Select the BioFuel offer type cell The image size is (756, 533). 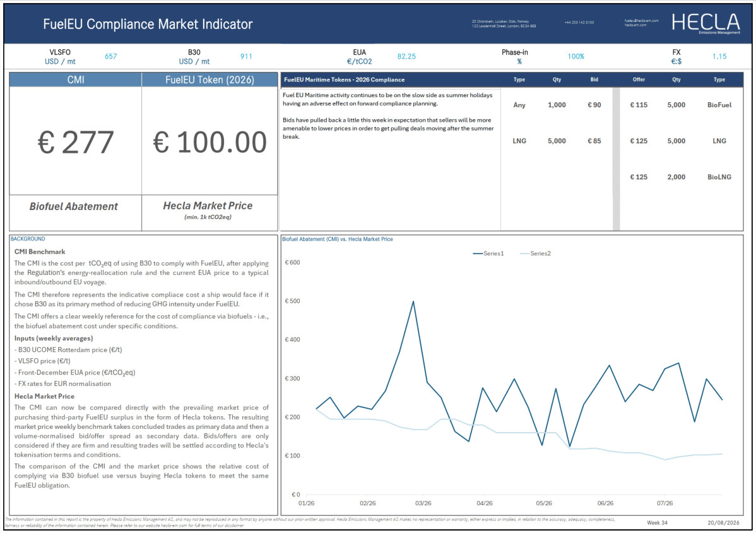pyautogui.click(x=719, y=105)
